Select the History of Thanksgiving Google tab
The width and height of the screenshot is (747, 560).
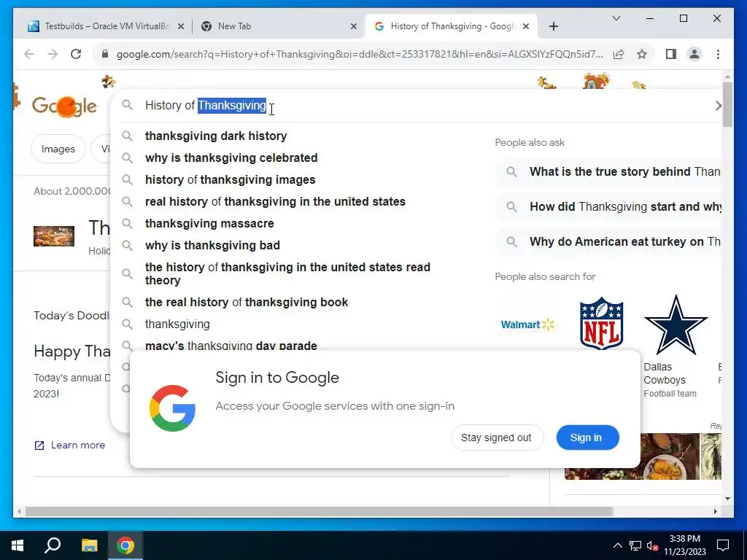pos(451,27)
